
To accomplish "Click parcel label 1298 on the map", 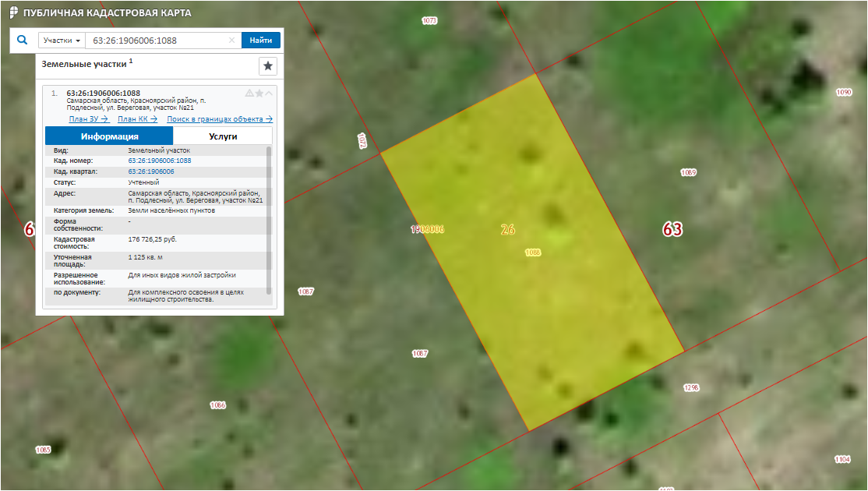I will [x=691, y=388].
